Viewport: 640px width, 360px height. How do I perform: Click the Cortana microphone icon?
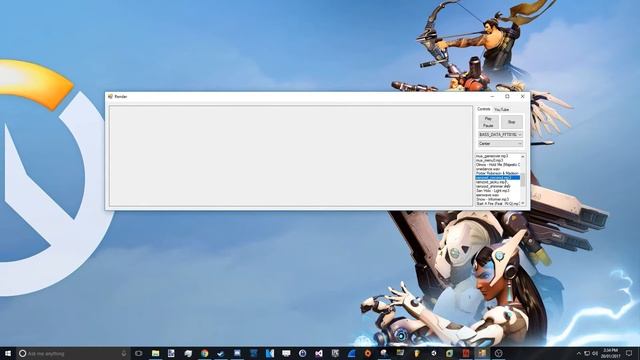point(124,353)
